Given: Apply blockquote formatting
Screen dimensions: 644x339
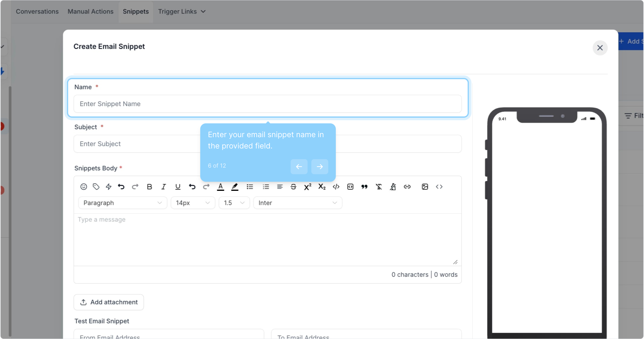Looking at the screenshot, I should pos(364,187).
